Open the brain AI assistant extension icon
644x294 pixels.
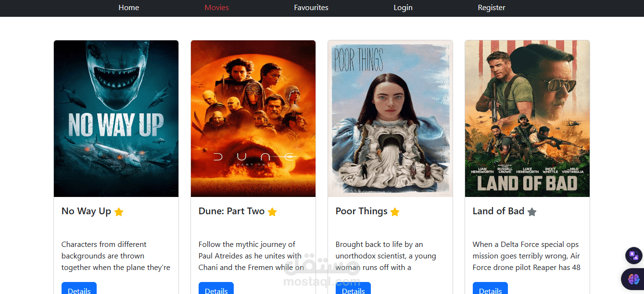click(633, 279)
